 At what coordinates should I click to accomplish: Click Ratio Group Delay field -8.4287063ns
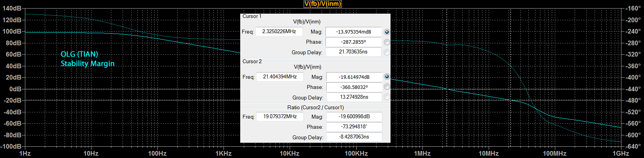pyautogui.click(x=354, y=137)
